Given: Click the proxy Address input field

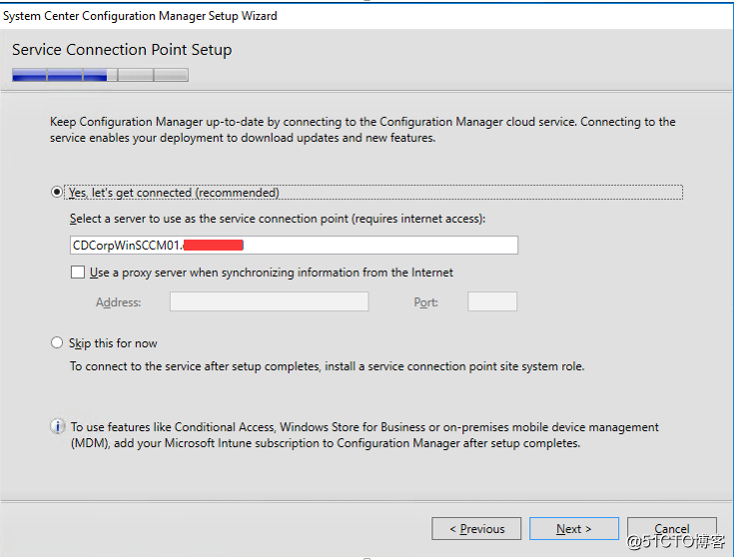Looking at the screenshot, I should [269, 301].
